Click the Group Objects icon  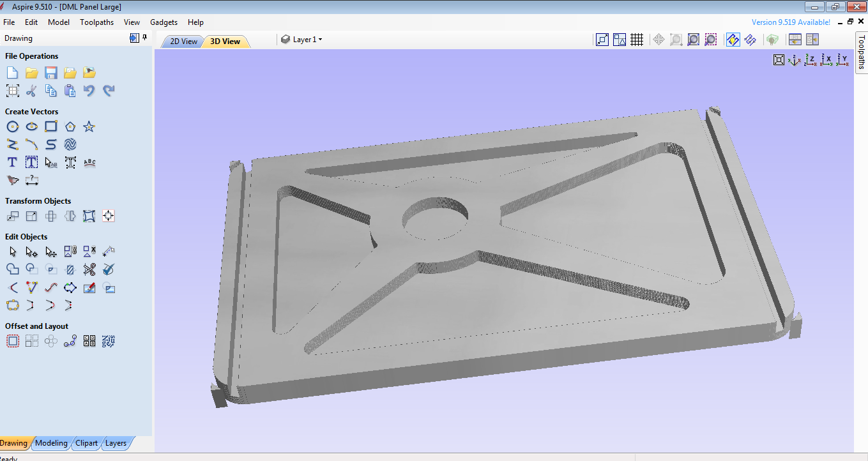tap(70, 252)
